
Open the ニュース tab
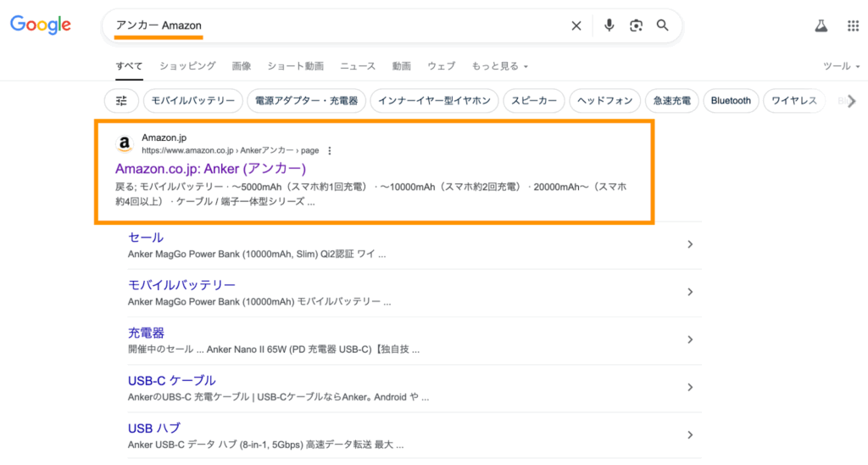click(x=358, y=66)
